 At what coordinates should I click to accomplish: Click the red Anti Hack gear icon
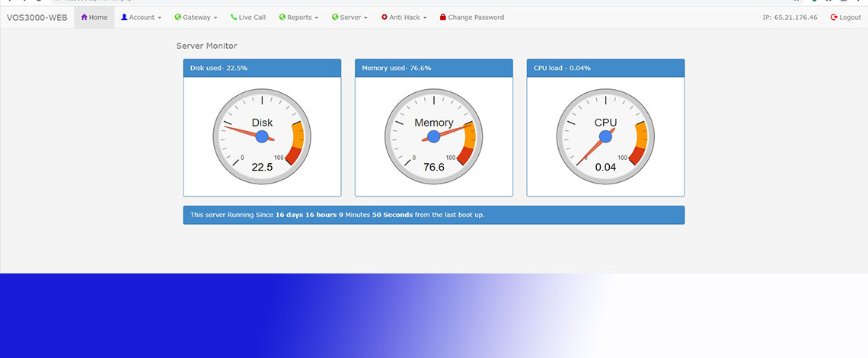pos(385,18)
